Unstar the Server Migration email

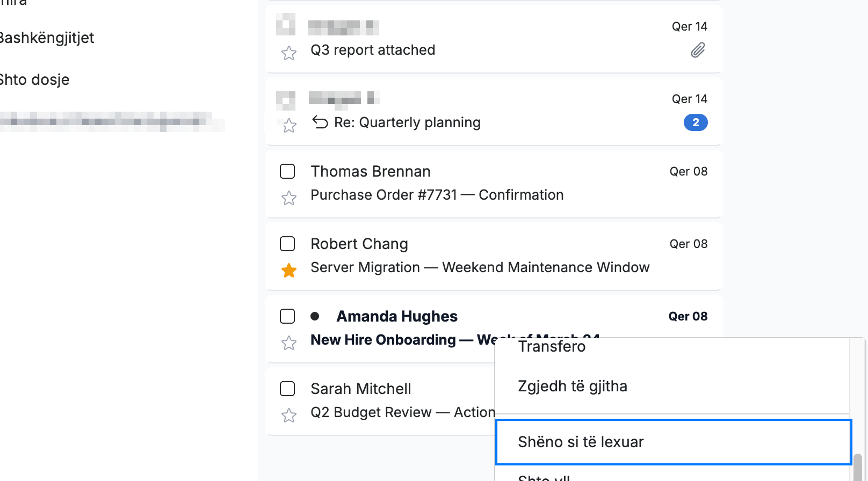coord(289,270)
